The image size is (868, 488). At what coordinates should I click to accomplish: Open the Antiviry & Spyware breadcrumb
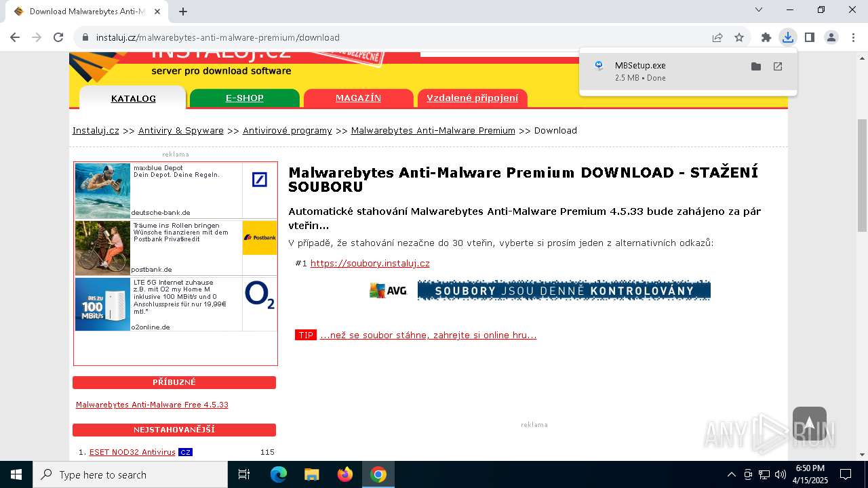pyautogui.click(x=181, y=130)
